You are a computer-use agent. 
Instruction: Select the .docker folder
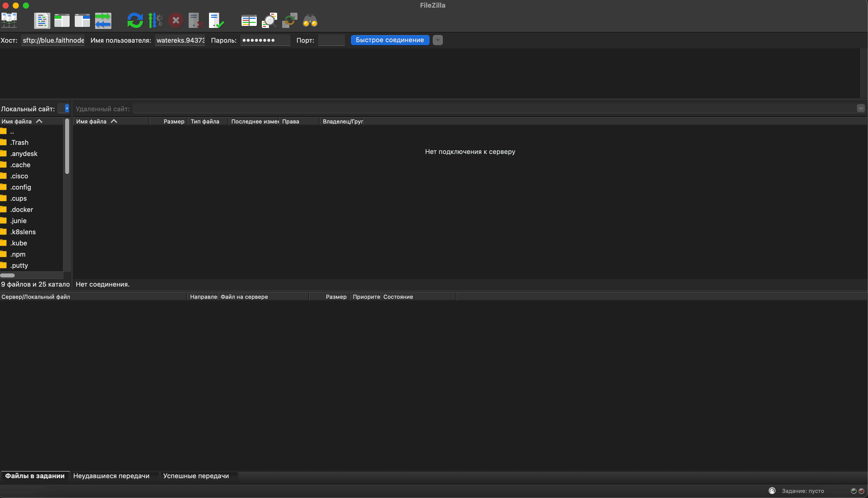click(x=21, y=209)
